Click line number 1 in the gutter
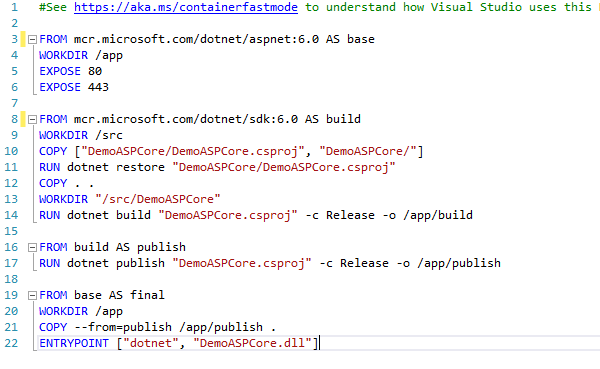 pos(15,7)
